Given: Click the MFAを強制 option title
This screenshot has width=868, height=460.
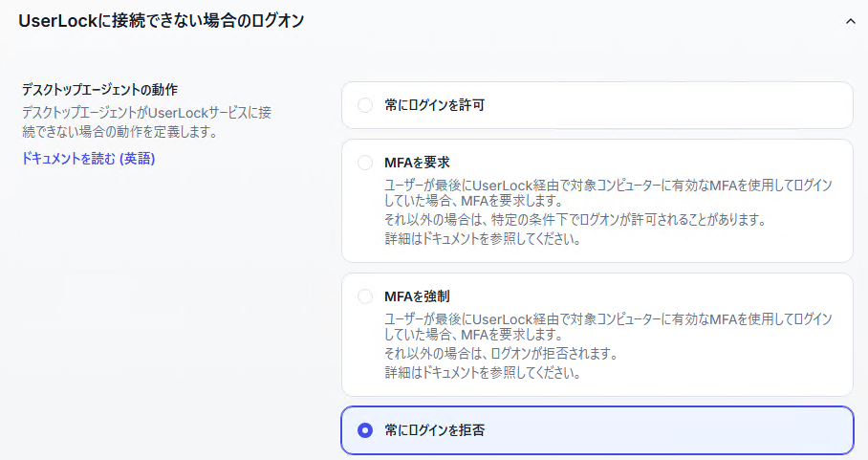Looking at the screenshot, I should (417, 296).
